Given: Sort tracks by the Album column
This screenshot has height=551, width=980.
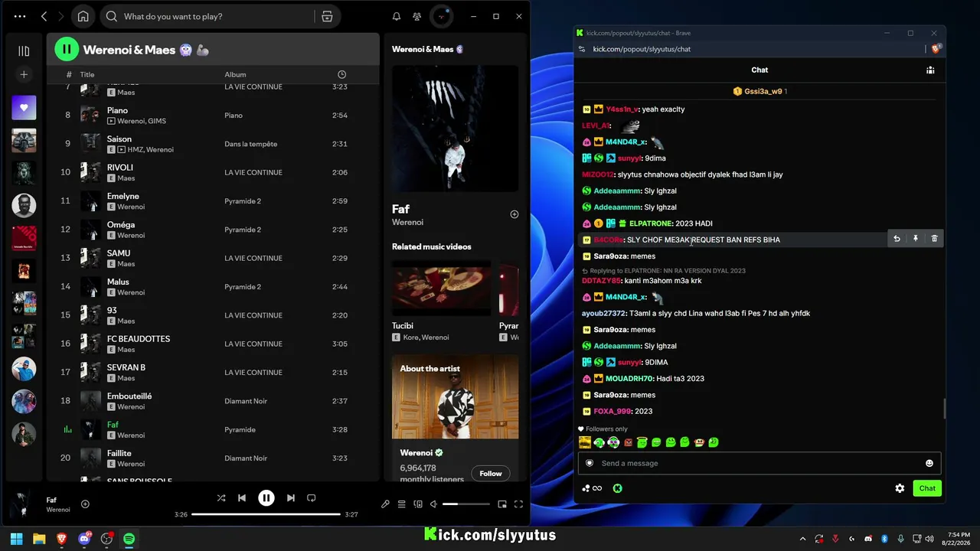Looking at the screenshot, I should tap(235, 74).
